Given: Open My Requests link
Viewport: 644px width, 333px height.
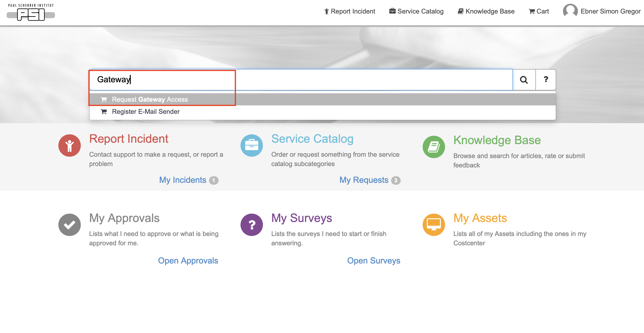Looking at the screenshot, I should tap(364, 180).
